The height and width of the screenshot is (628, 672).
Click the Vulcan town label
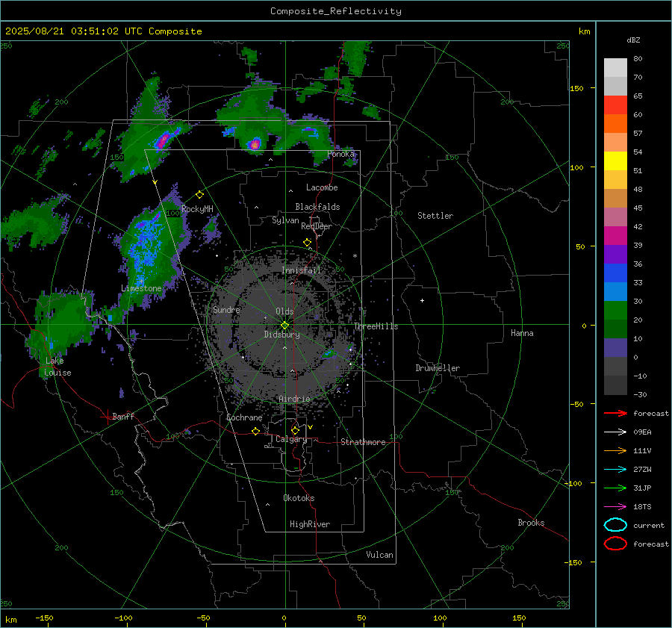pos(379,555)
